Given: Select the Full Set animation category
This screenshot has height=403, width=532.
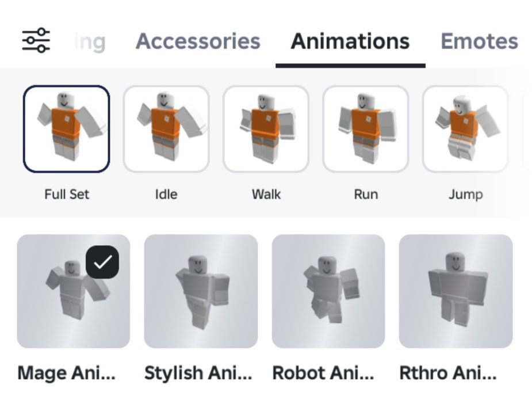Looking at the screenshot, I should [67, 129].
